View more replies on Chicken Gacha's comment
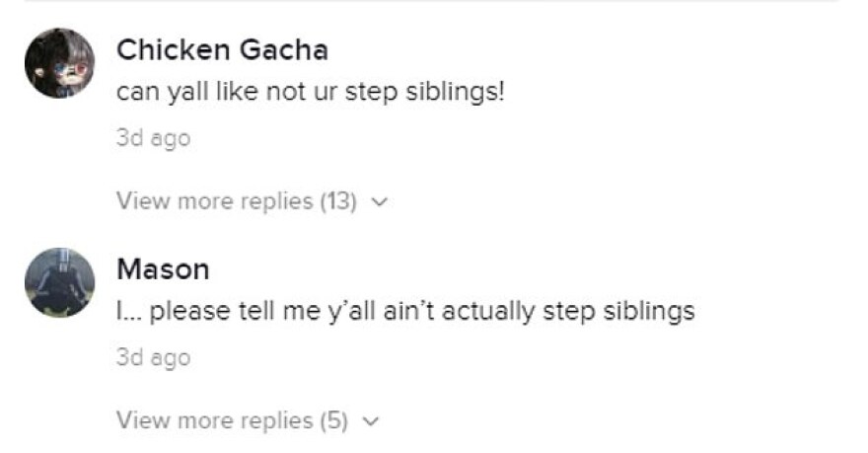Screen dimensions: 868x453 (236, 201)
